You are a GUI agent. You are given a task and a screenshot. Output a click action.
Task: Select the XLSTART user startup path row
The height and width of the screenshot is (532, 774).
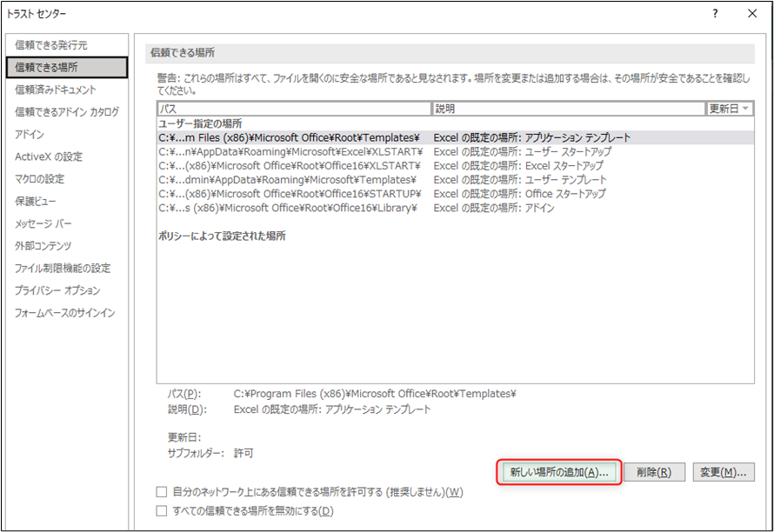[455, 151]
